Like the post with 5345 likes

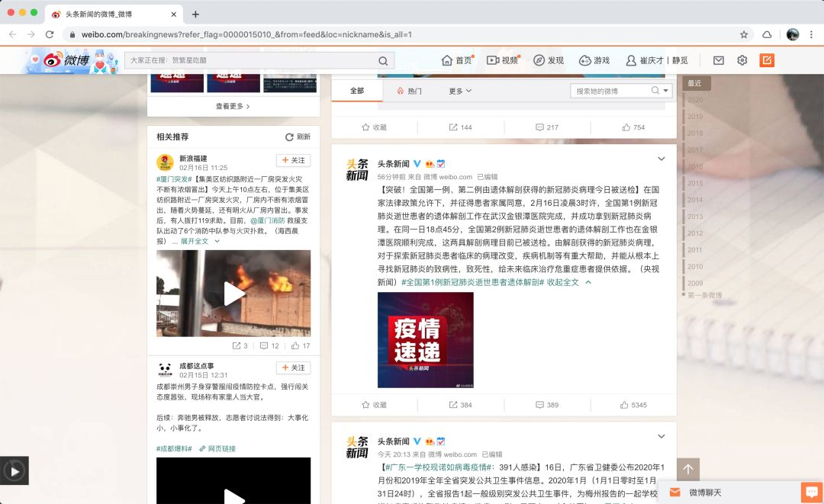[x=633, y=406]
